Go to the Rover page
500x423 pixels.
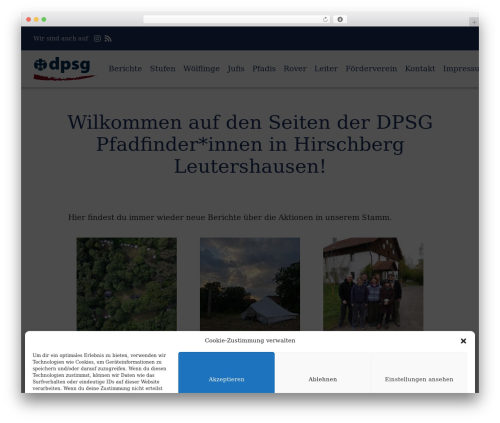tap(295, 69)
